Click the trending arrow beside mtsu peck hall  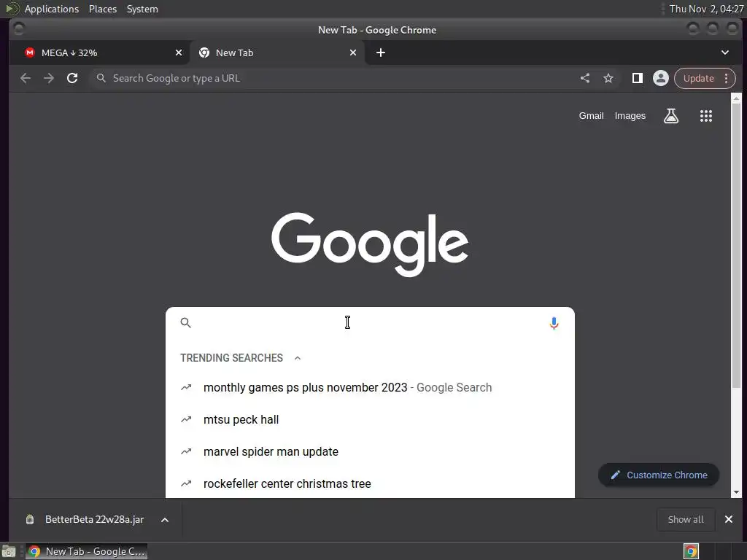tap(186, 419)
